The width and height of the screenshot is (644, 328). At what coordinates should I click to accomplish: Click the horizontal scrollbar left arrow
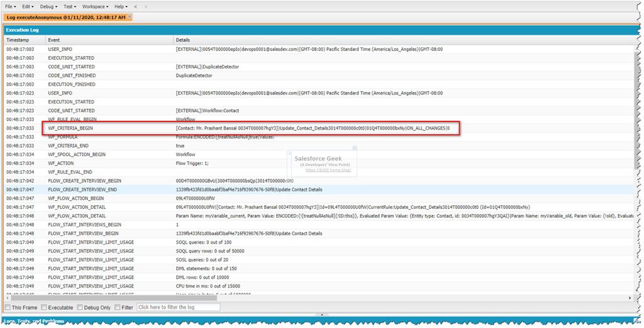[x=7, y=298]
